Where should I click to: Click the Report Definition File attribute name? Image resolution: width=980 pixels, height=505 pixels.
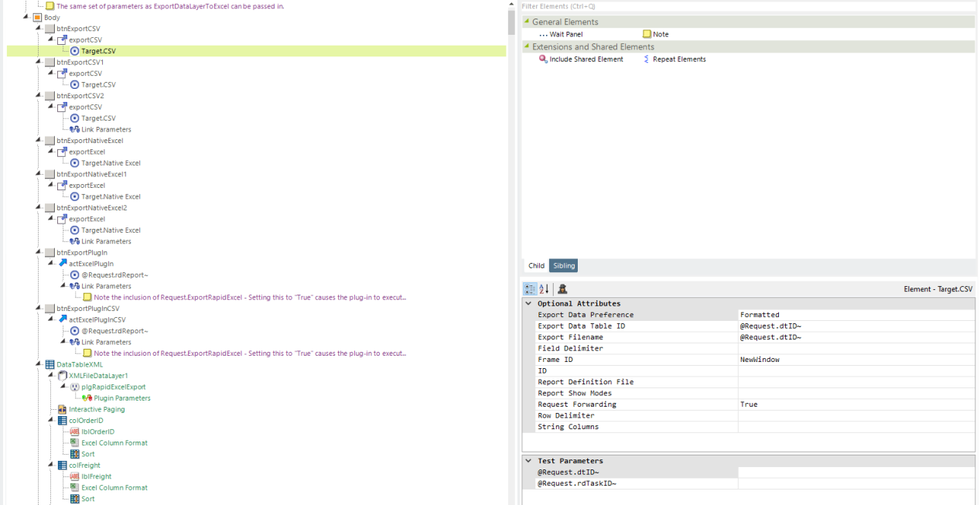(586, 382)
